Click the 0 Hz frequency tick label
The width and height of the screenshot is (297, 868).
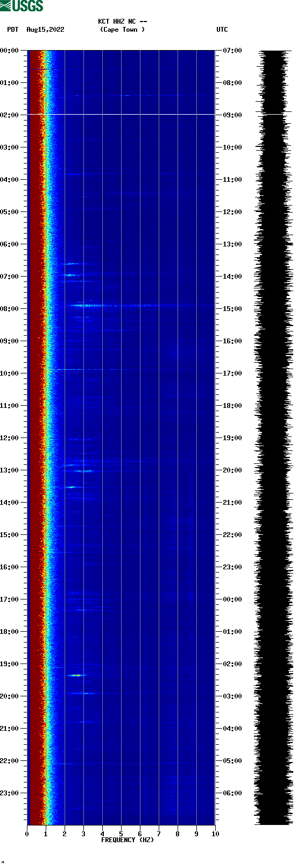coord(27,834)
